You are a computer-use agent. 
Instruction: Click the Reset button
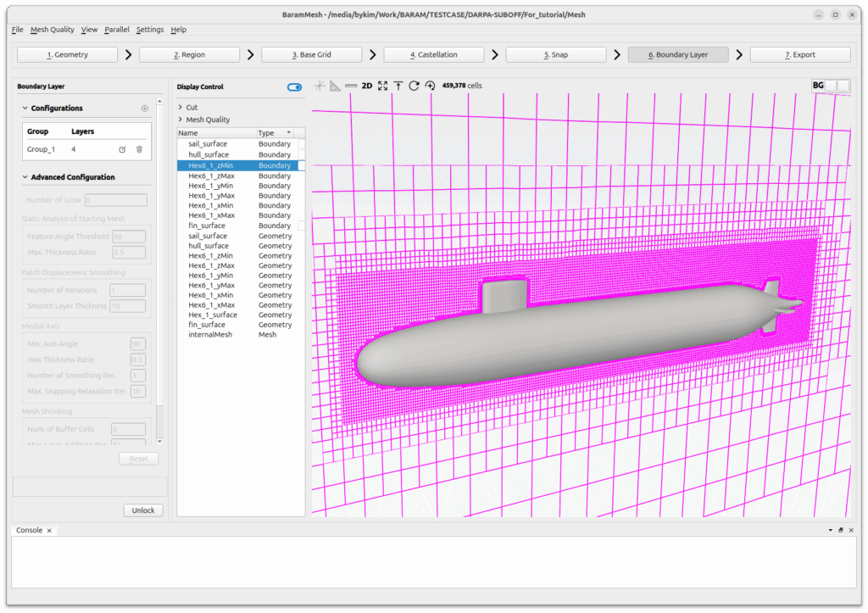[139, 459]
